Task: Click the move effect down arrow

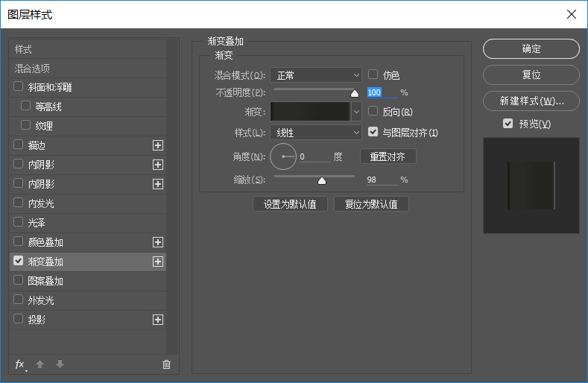Action: tap(60, 364)
